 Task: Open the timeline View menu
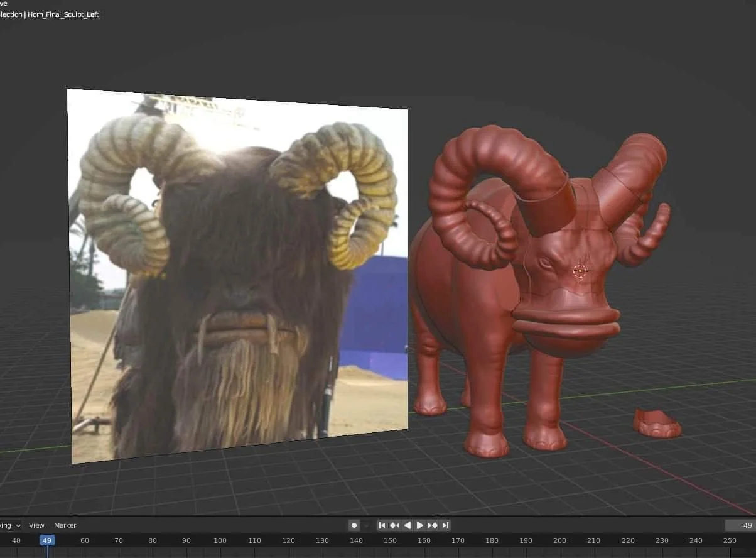coord(36,525)
